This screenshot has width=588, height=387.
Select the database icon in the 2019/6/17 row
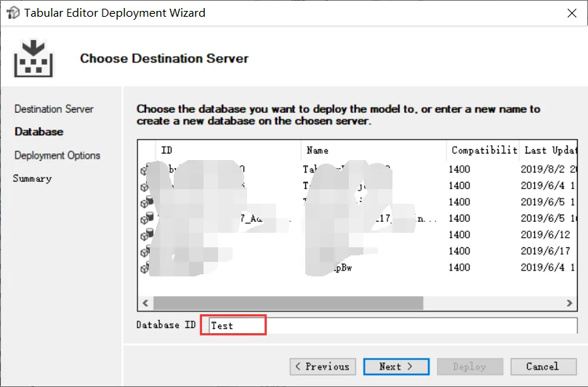(x=145, y=251)
